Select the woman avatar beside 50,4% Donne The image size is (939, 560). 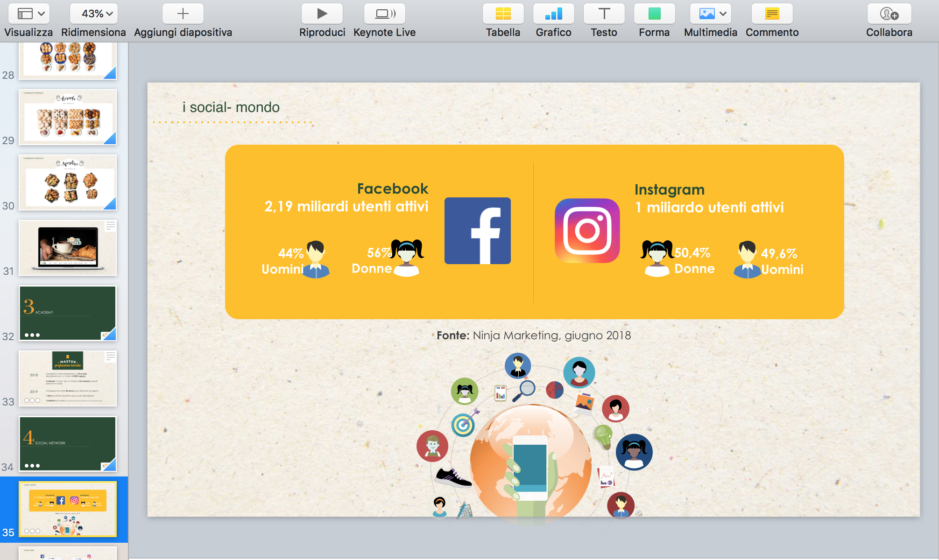pos(657,259)
